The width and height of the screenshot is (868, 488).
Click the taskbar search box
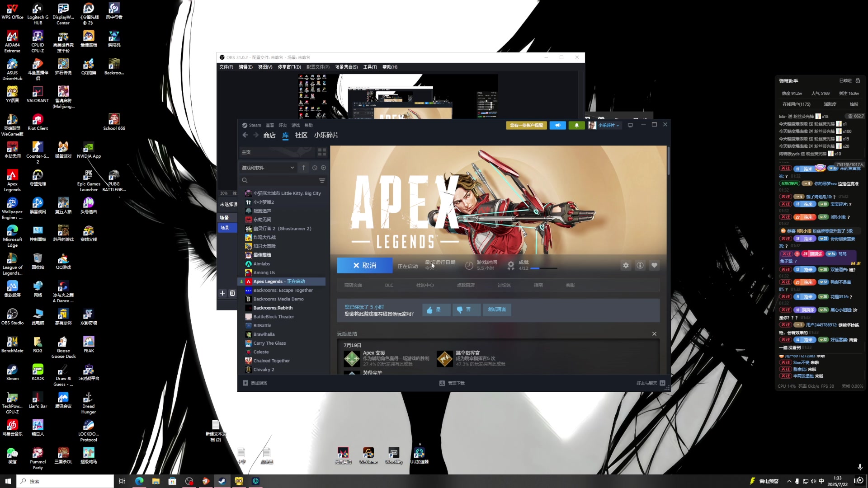pyautogui.click(x=65, y=481)
